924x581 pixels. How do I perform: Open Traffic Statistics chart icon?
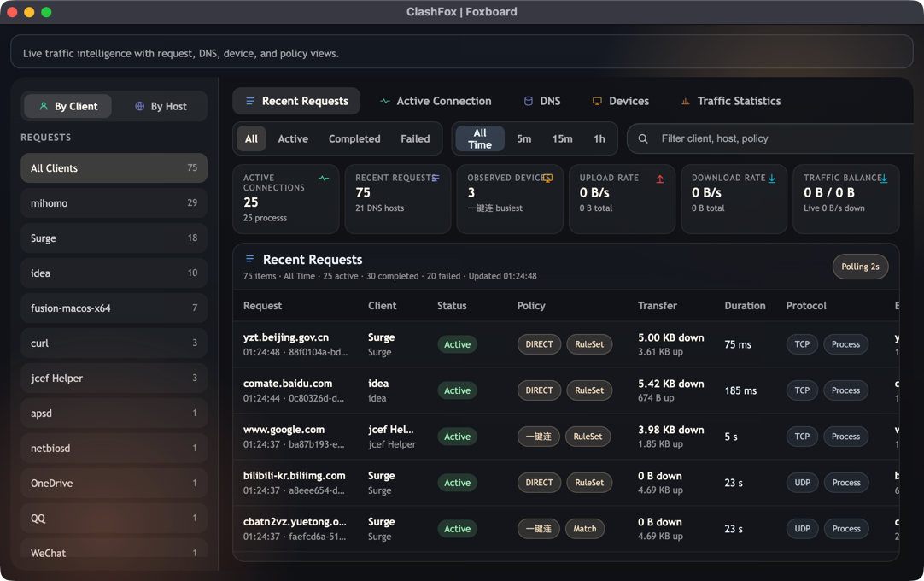pyautogui.click(x=685, y=100)
